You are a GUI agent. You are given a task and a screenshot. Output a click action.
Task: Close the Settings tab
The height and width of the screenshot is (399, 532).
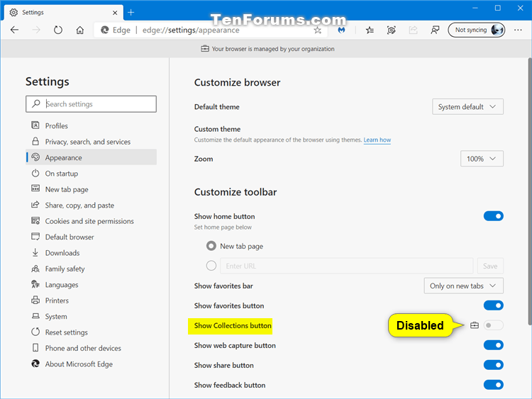tap(115, 13)
